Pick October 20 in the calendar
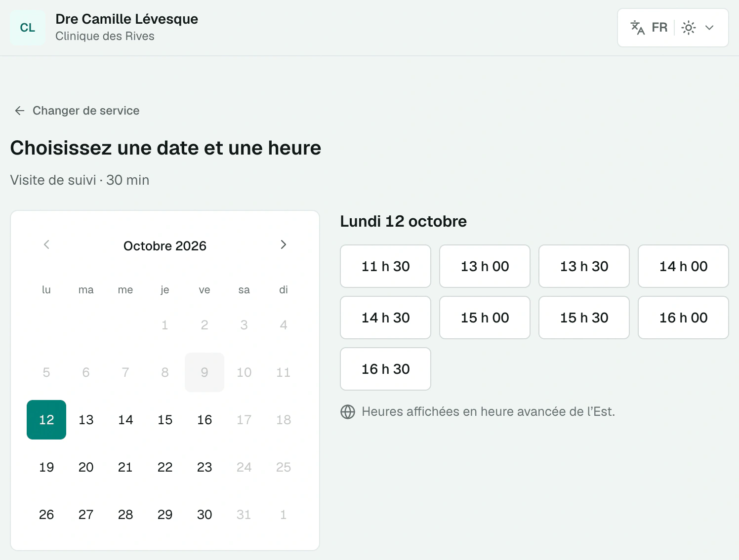The image size is (739, 560). (x=86, y=467)
